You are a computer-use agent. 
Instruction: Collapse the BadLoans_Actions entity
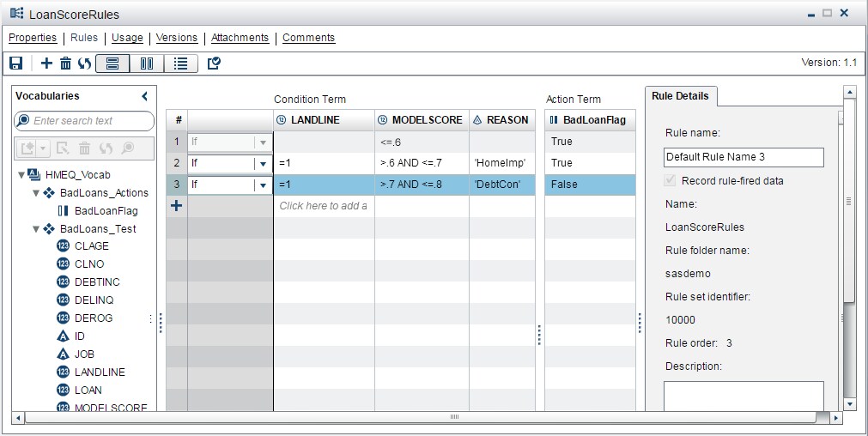pyautogui.click(x=36, y=193)
